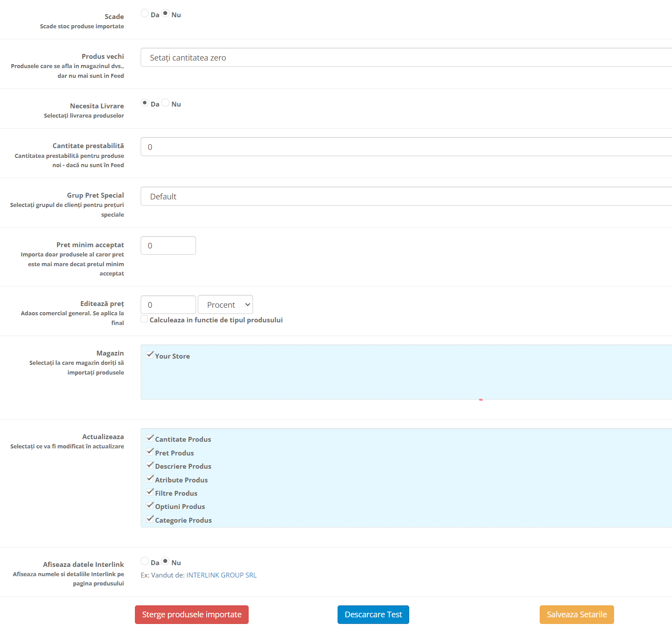Uncheck the Filtre Produs option

coord(150,492)
